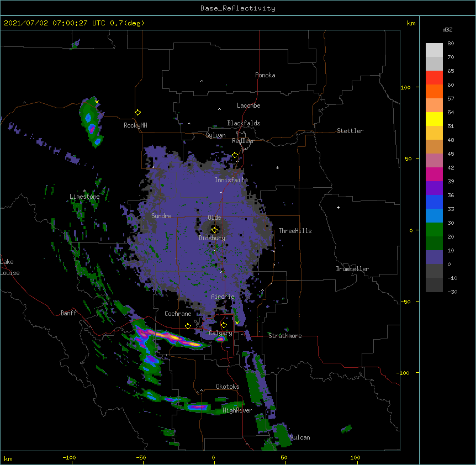Click the km unit label at top right
This screenshot has height=465, width=476.
(411, 23)
